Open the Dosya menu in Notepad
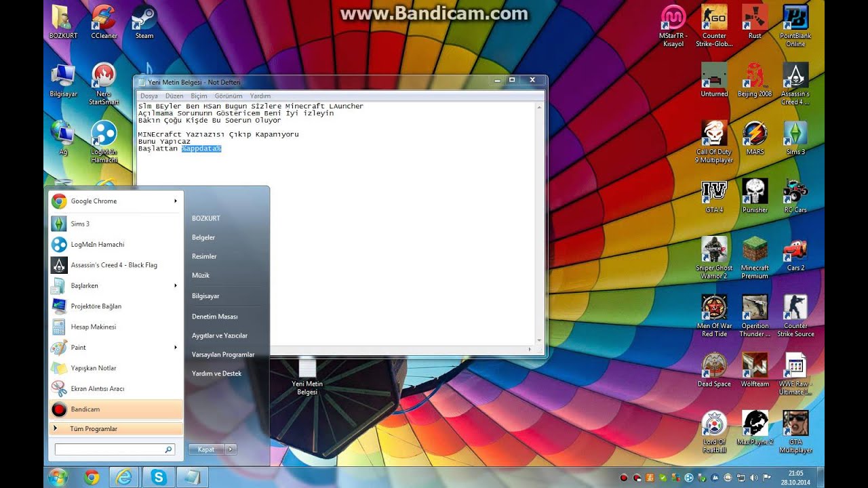 149,96
